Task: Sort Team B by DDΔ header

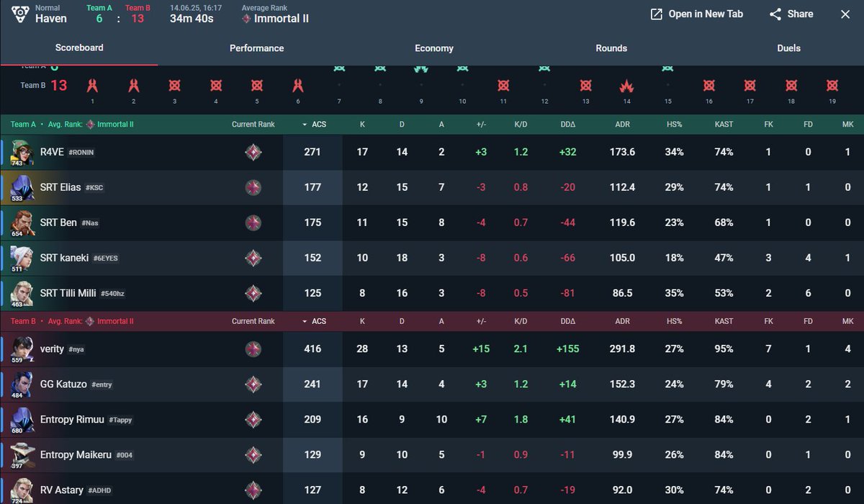Action: (568, 321)
